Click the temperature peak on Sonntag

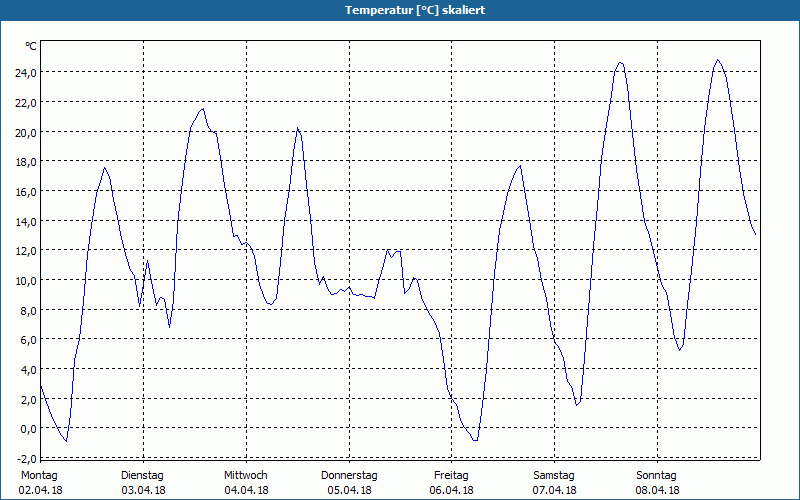pos(718,60)
